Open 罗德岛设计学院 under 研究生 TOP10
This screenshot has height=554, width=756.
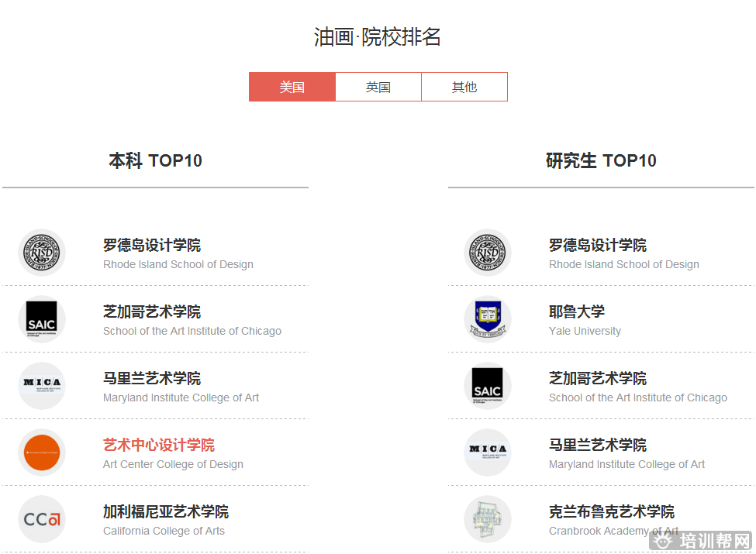[x=598, y=245]
